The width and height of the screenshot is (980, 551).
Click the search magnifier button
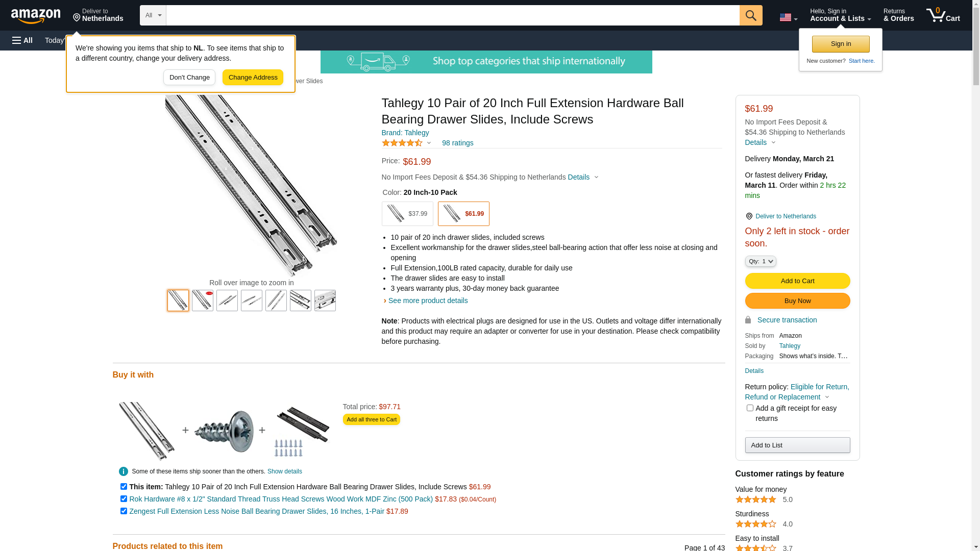tap(750, 15)
